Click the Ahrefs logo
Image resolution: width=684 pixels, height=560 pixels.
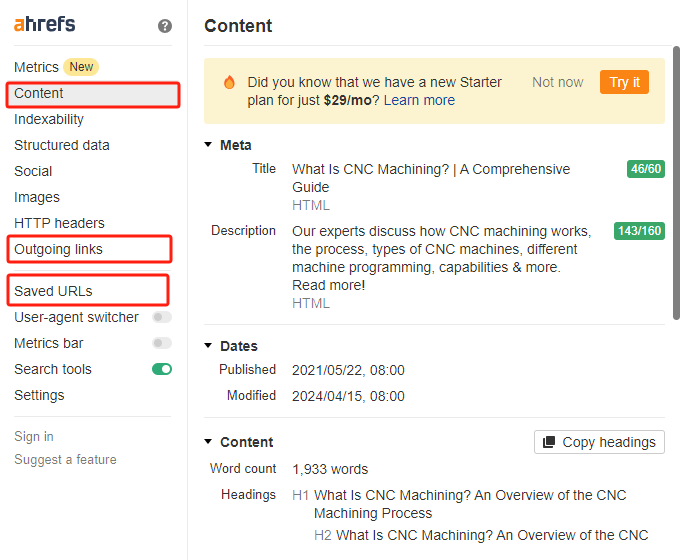click(x=44, y=24)
